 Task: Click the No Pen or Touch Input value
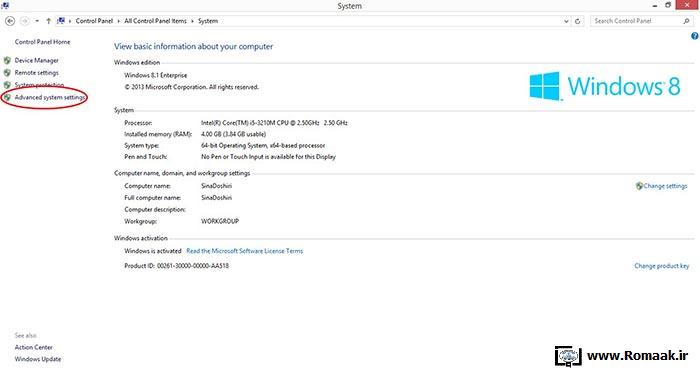(x=268, y=157)
